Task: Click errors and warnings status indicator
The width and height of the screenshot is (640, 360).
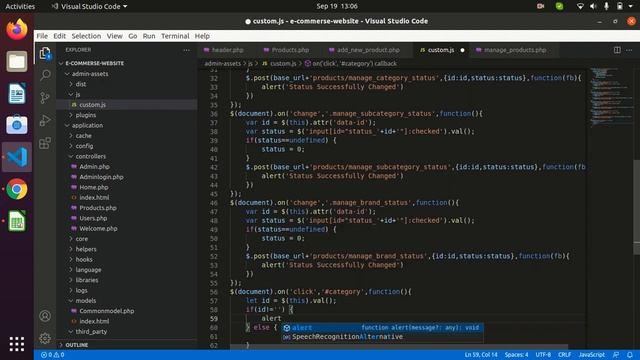Action: click(x=52, y=355)
